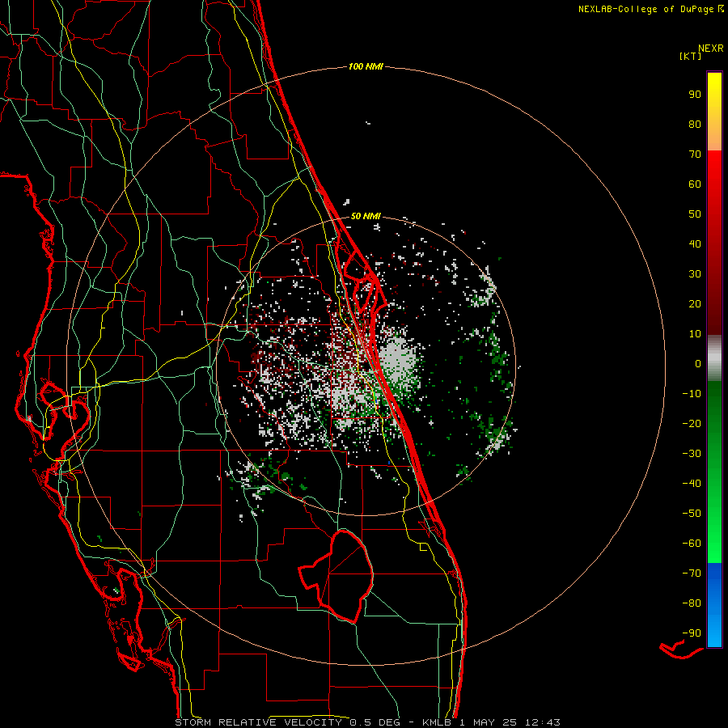Click the 50 NMI range ring label
The width and height of the screenshot is (728, 728).
pyautogui.click(x=366, y=216)
